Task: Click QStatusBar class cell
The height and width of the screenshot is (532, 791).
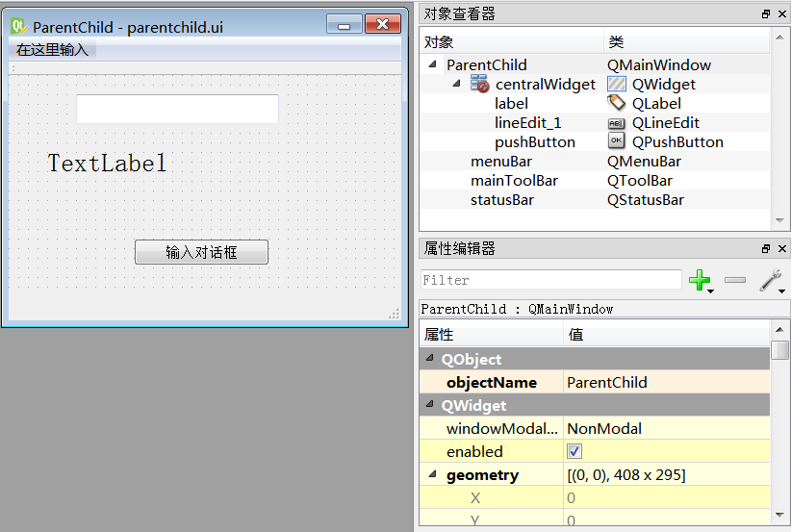Action: [x=645, y=200]
